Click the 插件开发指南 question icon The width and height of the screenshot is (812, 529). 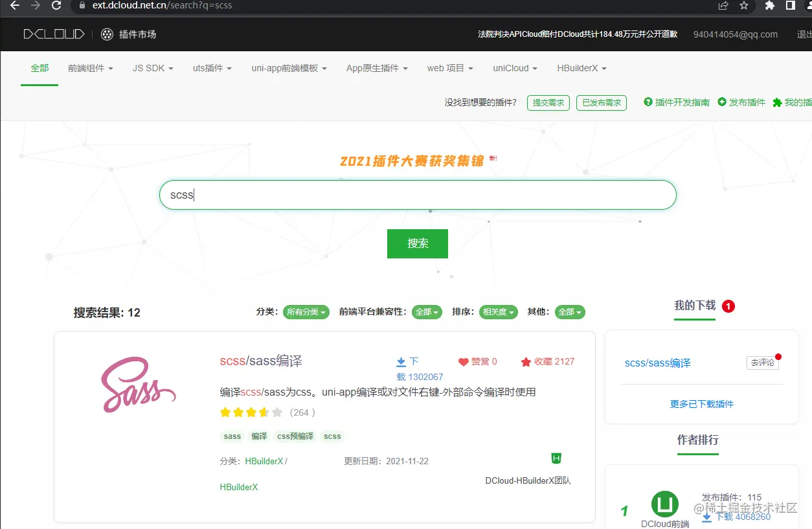648,102
